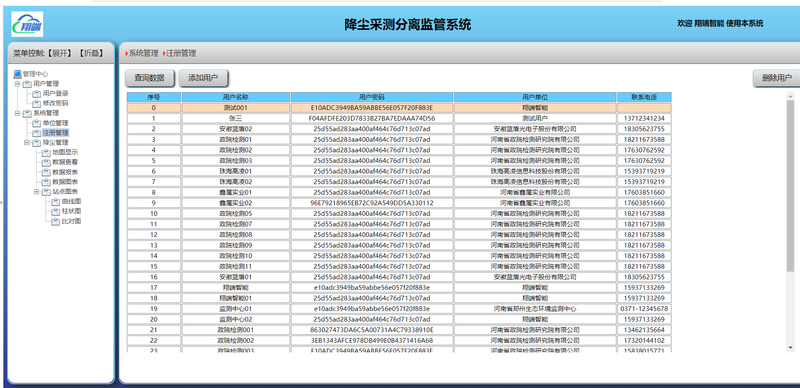The height and width of the screenshot is (388, 800).
Task: Click the phone number 0371-12345678
Action: (644, 309)
